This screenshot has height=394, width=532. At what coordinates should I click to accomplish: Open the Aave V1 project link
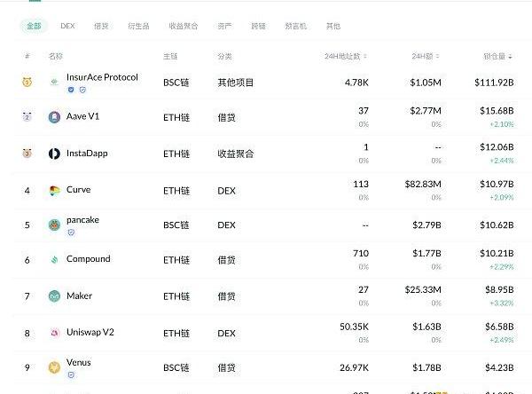pos(82,116)
